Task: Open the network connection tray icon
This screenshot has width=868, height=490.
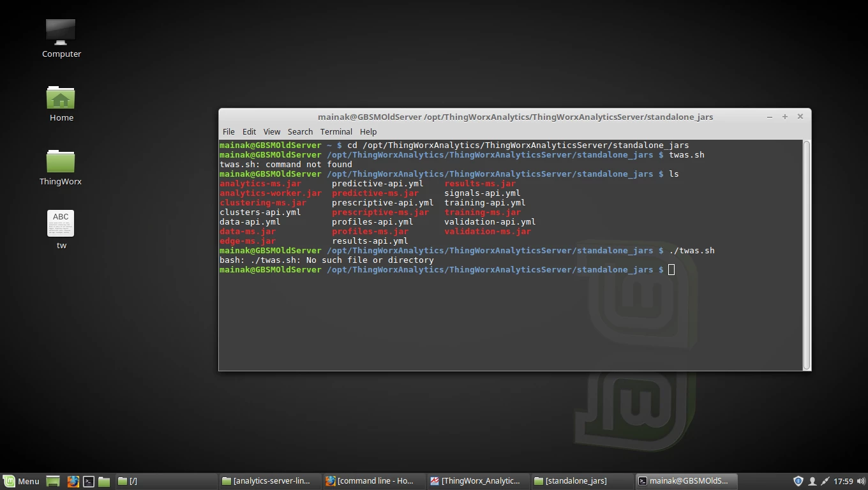Action: pos(825,481)
